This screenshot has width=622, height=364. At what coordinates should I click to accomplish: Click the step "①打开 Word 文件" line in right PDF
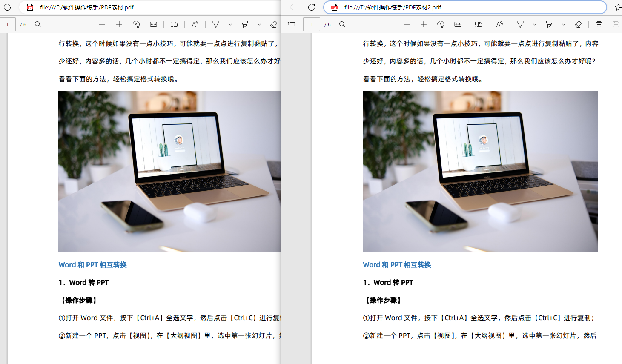coord(479,318)
